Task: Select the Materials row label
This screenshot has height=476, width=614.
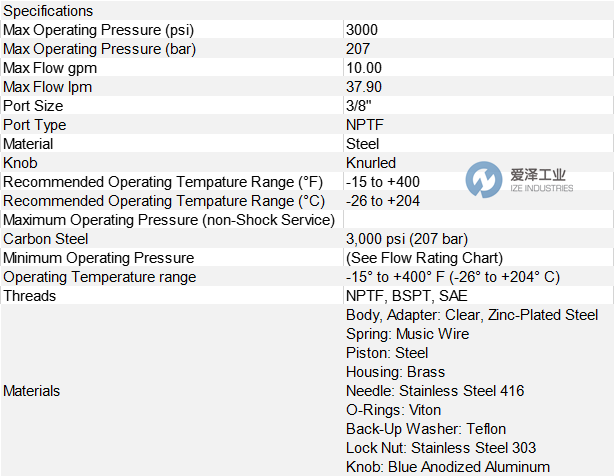Action: pos(32,391)
